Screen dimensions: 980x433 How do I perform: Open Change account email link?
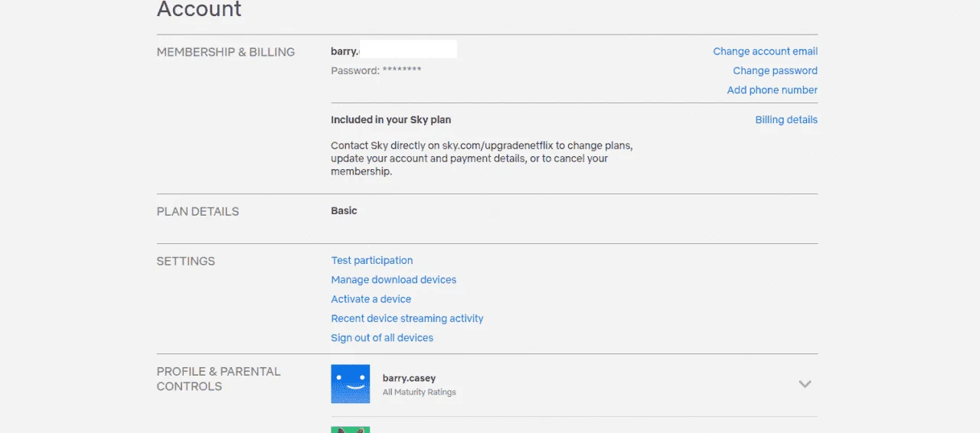pyautogui.click(x=765, y=51)
